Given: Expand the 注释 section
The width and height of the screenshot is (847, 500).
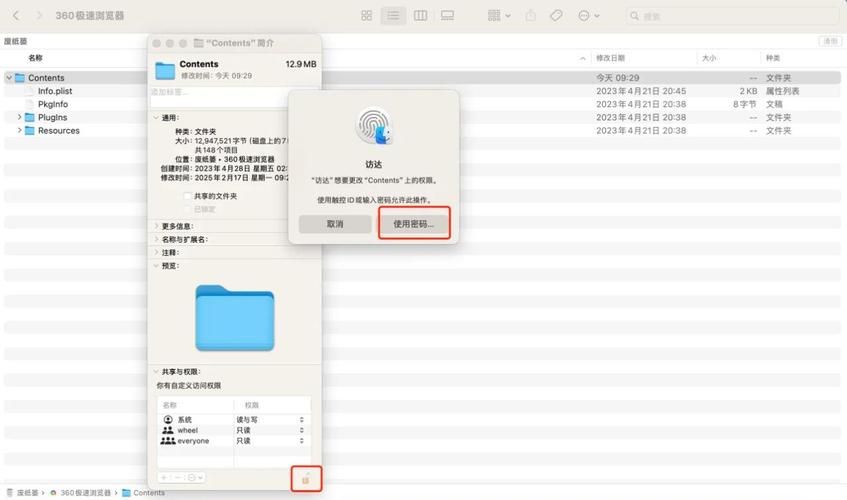Looking at the screenshot, I should click(x=156, y=253).
